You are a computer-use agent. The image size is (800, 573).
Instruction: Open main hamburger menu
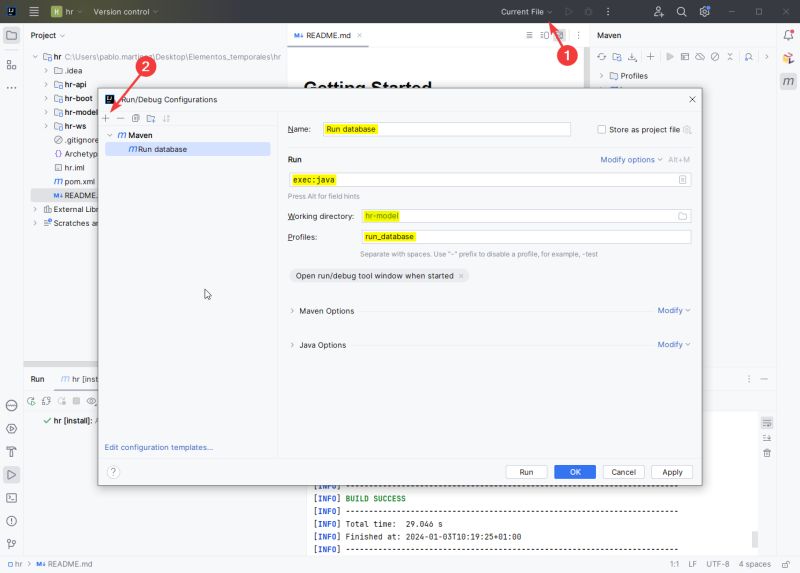tap(34, 12)
